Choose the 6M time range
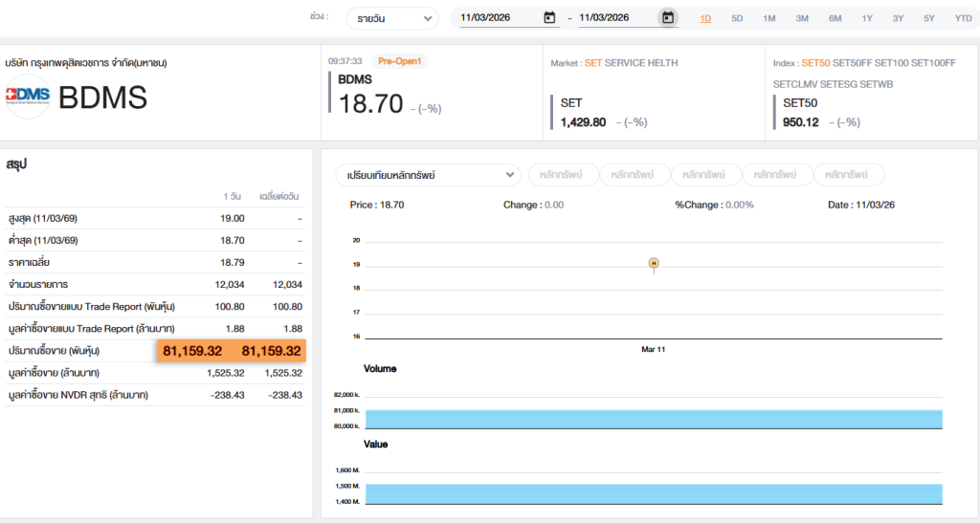This screenshot has height=523, width=980. (x=835, y=18)
